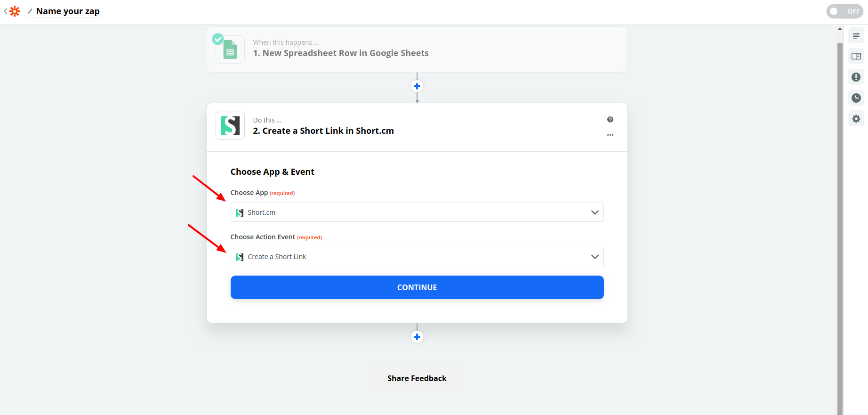Click the Choose App & Event heading
The height and width of the screenshot is (415, 868).
272,172
